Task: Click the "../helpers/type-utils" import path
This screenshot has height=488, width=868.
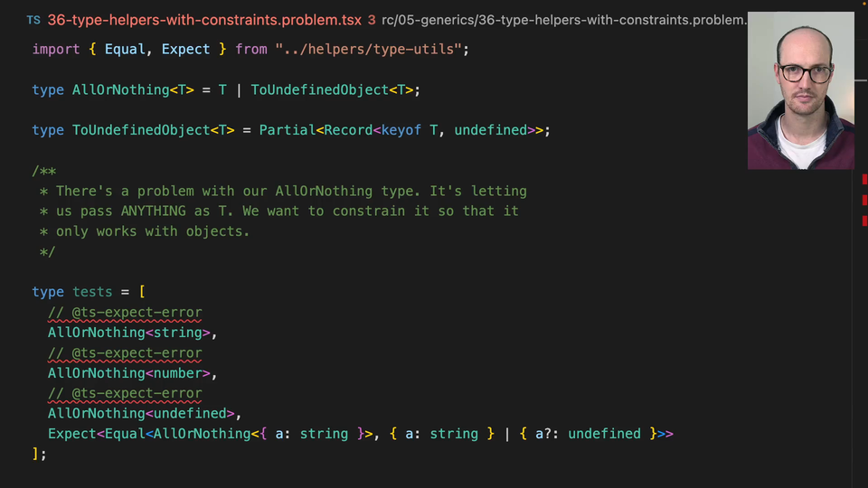Action: [x=369, y=49]
